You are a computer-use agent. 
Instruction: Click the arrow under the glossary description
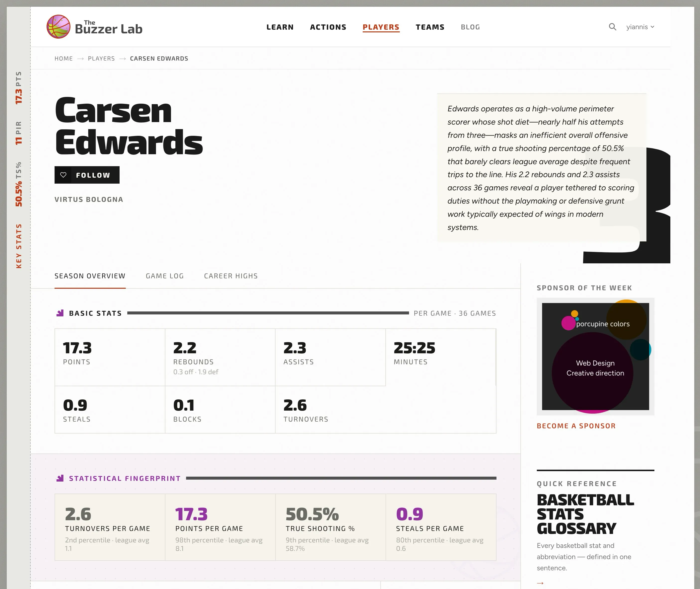point(540,583)
